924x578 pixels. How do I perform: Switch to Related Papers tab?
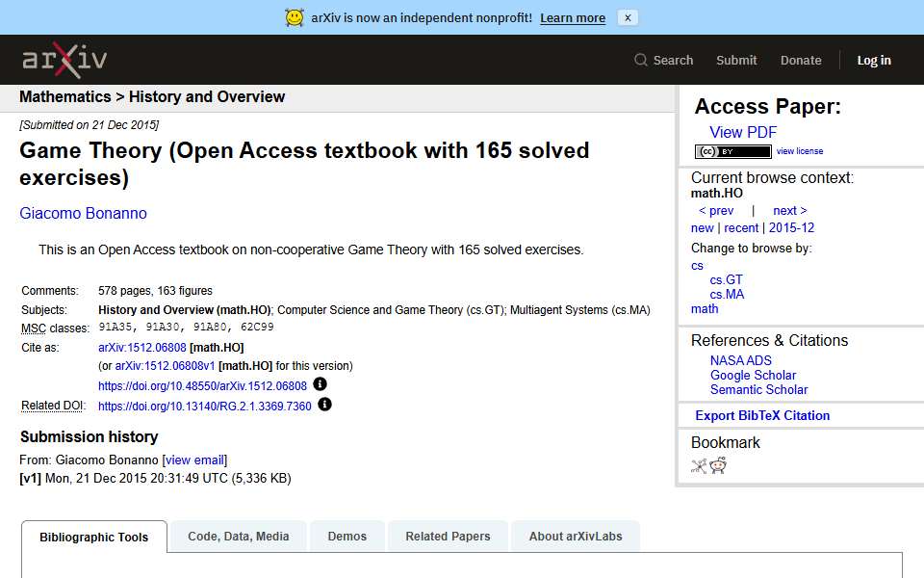click(448, 537)
